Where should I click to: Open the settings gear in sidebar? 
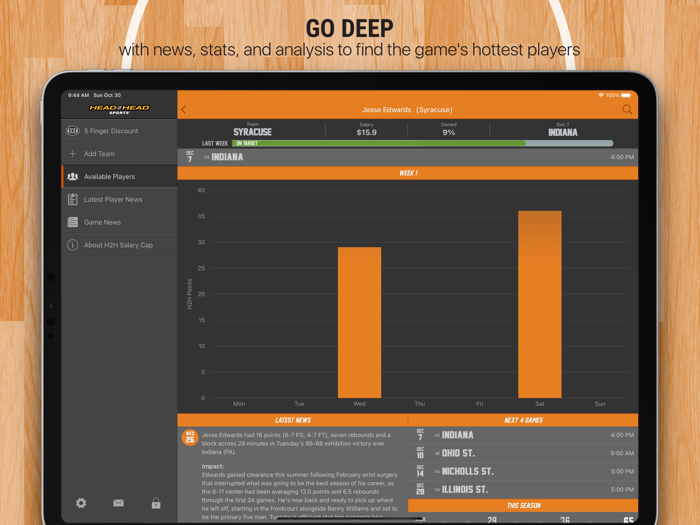(81, 503)
